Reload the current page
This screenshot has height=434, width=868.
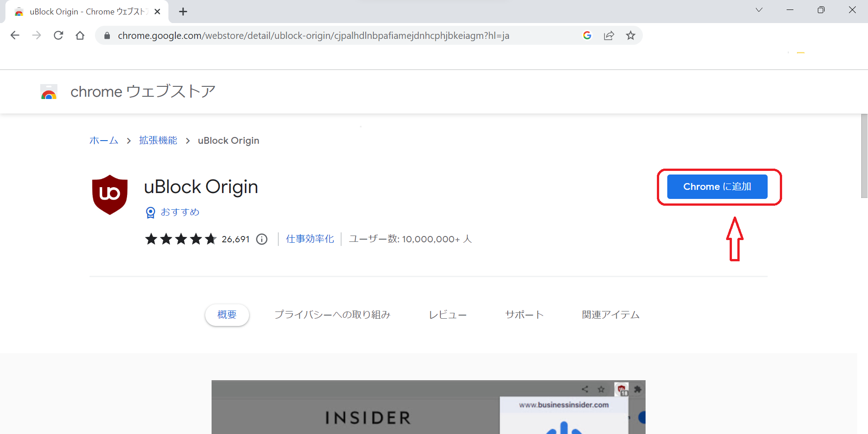click(58, 35)
